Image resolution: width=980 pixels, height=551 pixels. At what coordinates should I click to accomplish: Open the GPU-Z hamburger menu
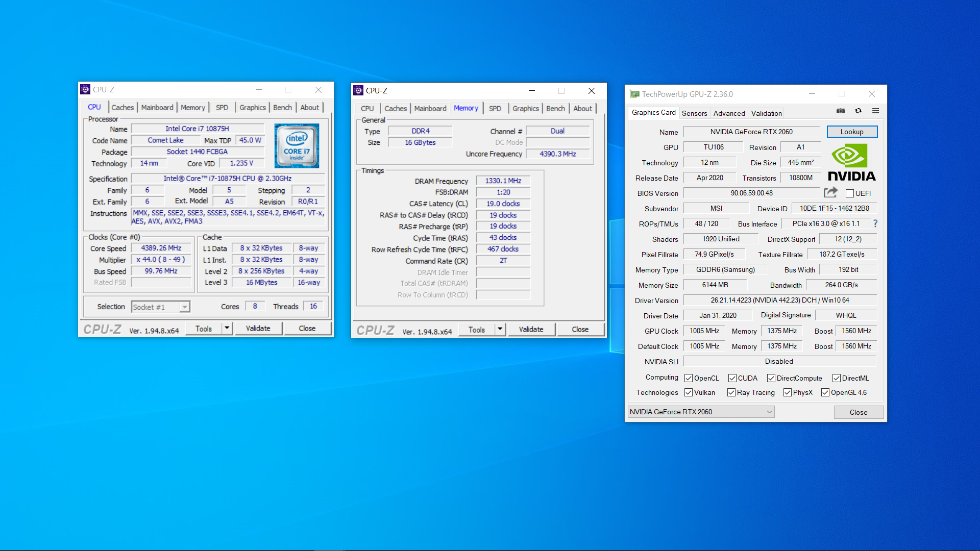(x=875, y=111)
